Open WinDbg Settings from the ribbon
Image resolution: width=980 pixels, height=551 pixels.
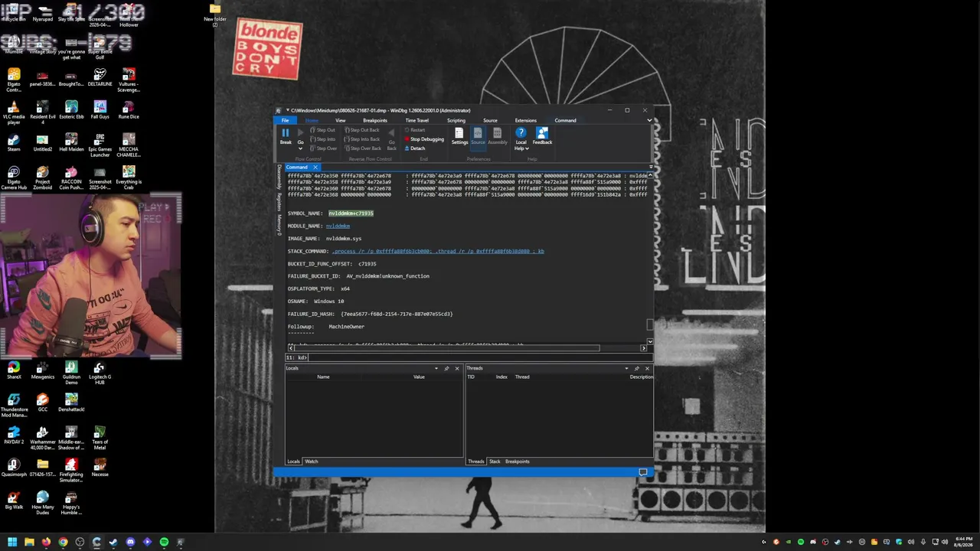click(459, 136)
